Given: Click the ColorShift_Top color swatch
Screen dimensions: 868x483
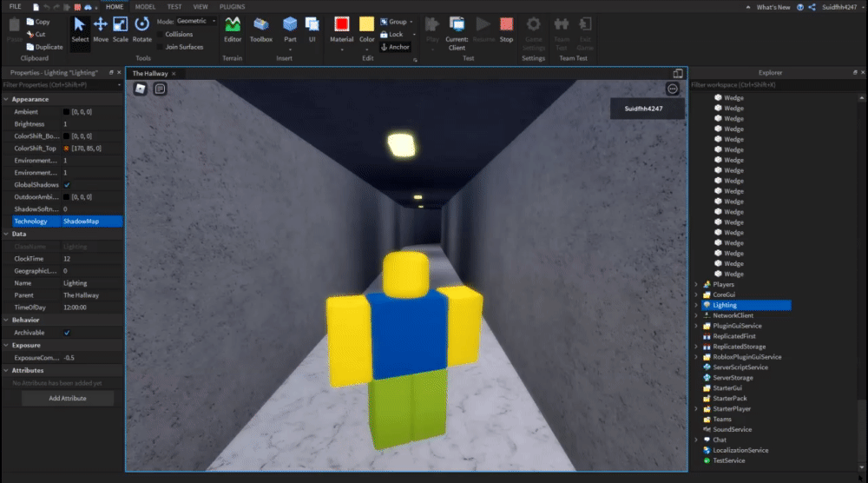Looking at the screenshot, I should [67, 149].
